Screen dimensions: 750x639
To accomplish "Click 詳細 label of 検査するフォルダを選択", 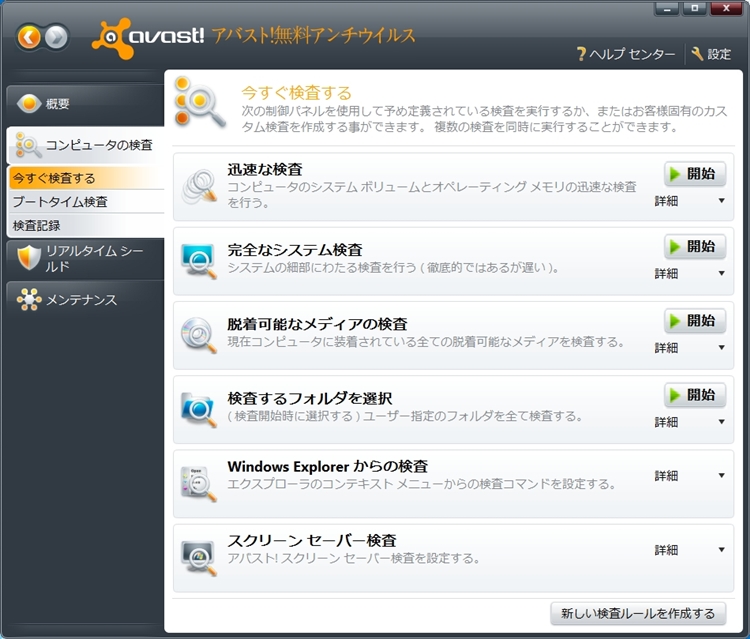I will coord(666,422).
